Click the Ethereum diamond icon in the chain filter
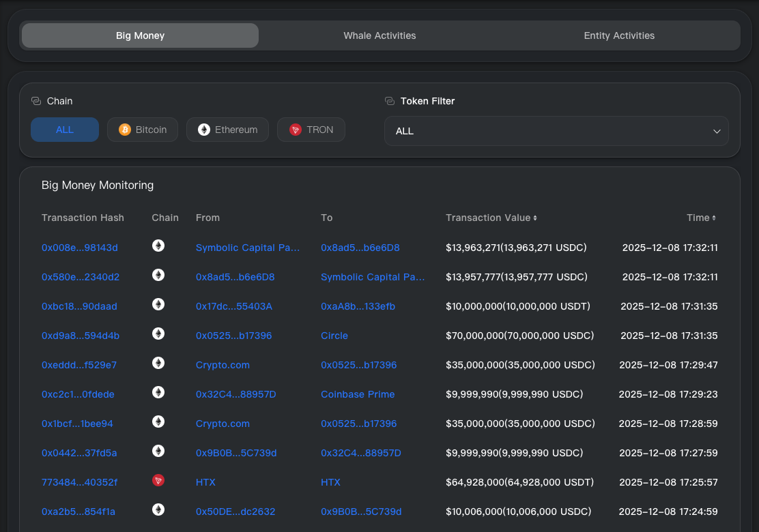Viewport: 759px width, 532px height. coord(203,129)
